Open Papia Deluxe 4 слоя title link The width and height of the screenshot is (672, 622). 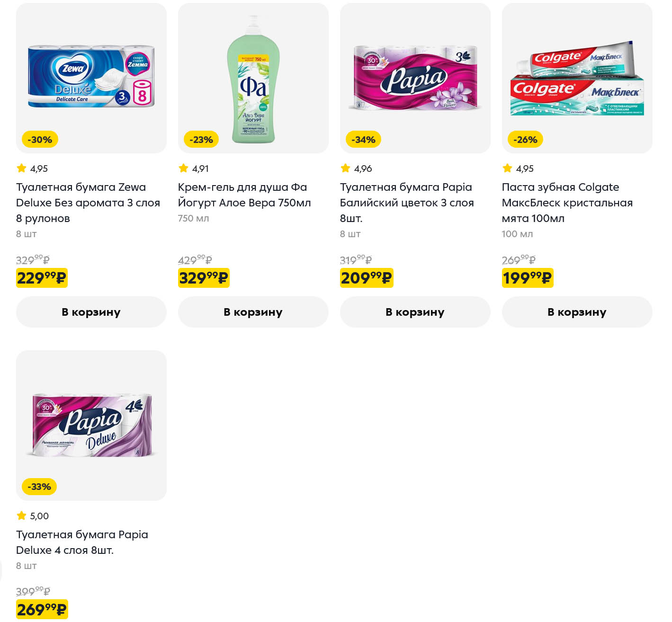(82, 542)
